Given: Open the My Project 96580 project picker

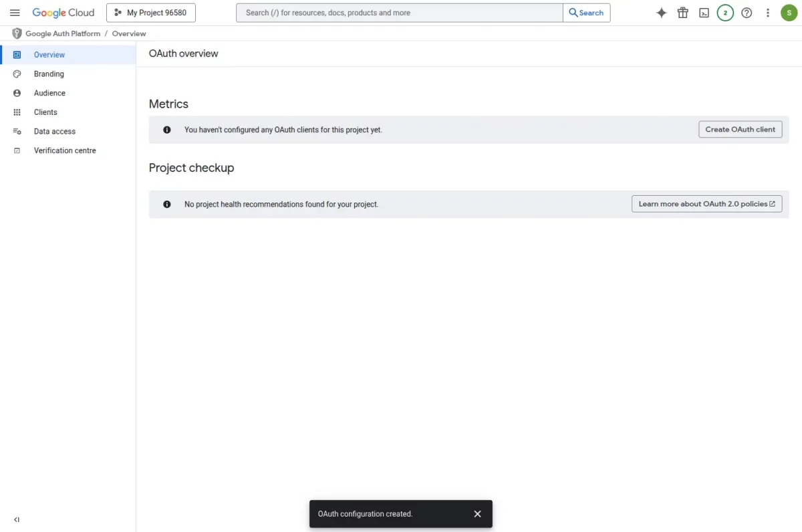Looking at the screenshot, I should click(x=151, y=13).
